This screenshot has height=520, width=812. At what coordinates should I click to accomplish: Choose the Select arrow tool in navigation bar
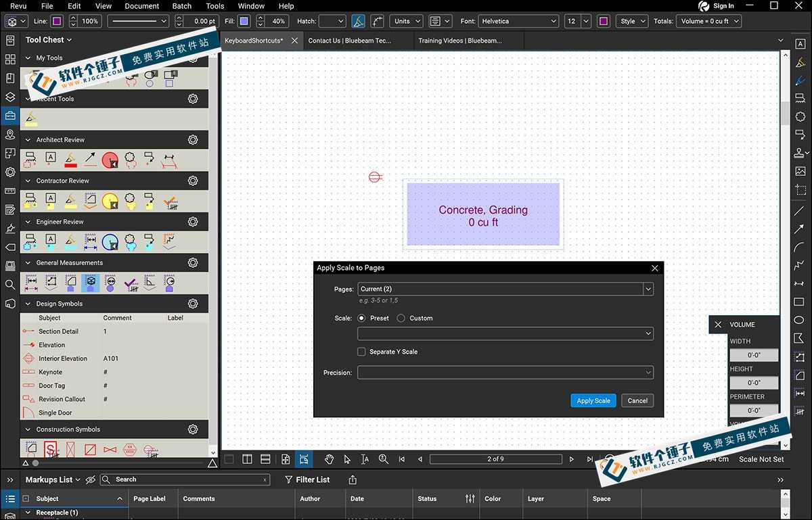(x=347, y=459)
